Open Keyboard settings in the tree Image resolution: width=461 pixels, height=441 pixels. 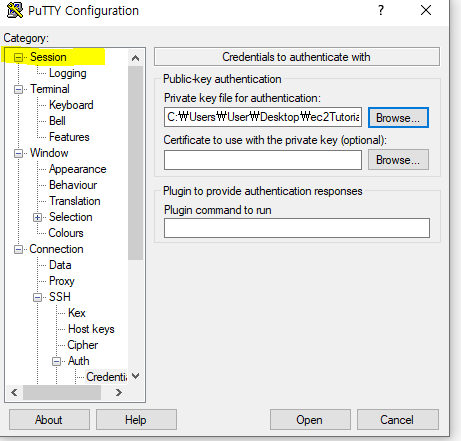coord(71,105)
